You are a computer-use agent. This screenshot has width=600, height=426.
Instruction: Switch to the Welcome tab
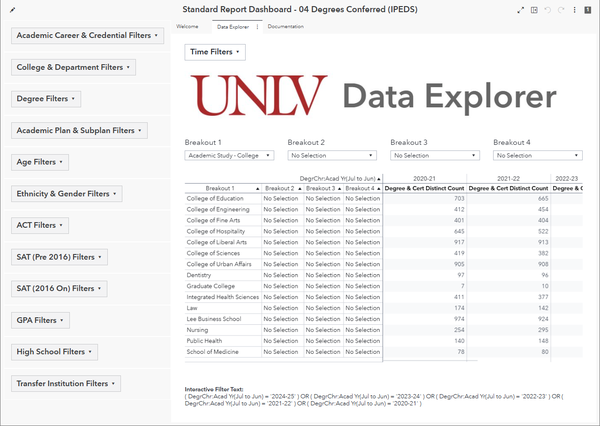pyautogui.click(x=187, y=26)
